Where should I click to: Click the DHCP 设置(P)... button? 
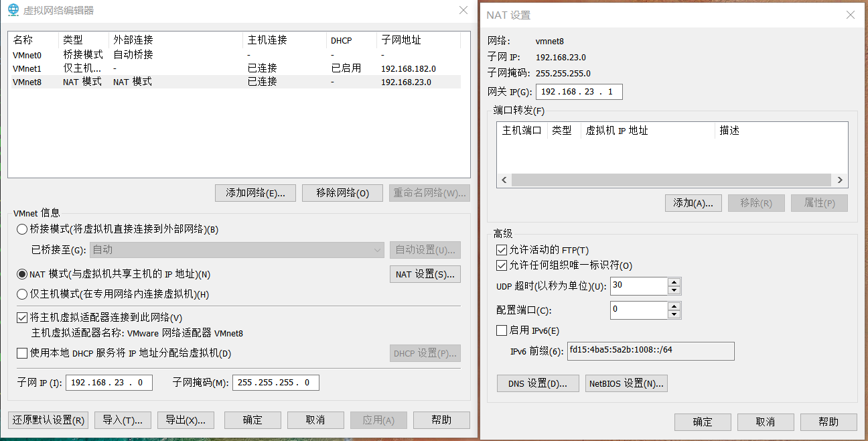(x=425, y=353)
